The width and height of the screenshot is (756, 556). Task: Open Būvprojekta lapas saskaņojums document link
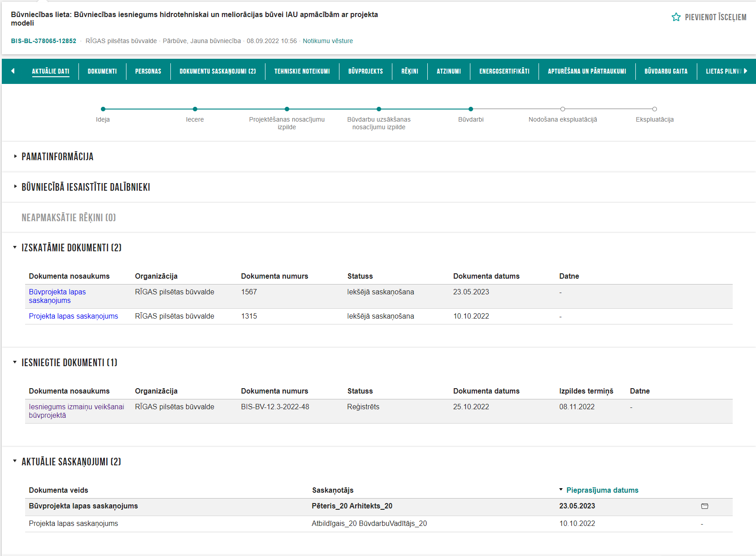coord(57,296)
